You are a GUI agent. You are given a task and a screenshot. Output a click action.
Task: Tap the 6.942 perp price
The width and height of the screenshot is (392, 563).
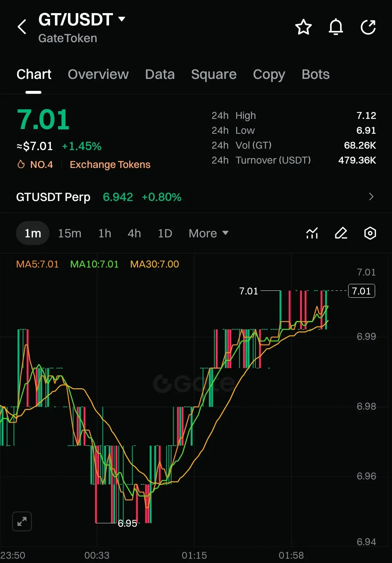click(x=118, y=197)
